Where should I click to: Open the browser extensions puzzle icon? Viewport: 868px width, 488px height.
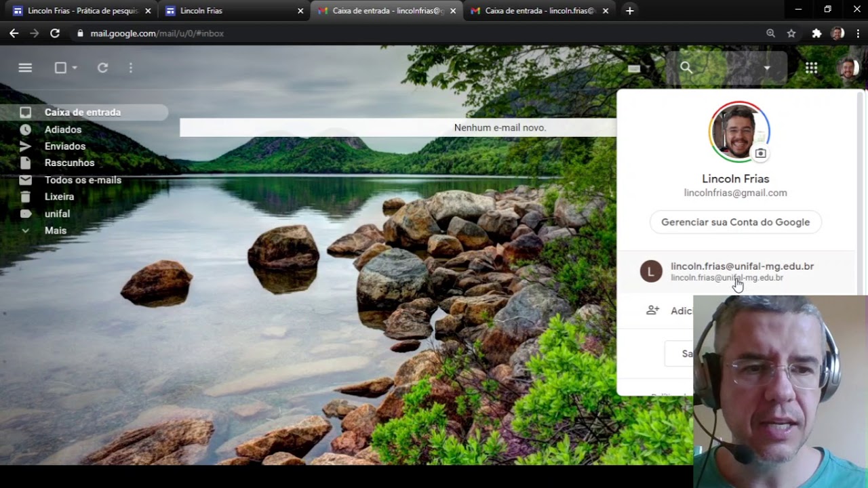click(x=816, y=33)
